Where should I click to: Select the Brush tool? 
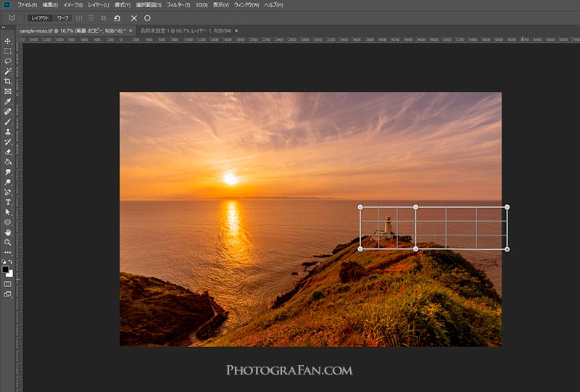coord(7,122)
